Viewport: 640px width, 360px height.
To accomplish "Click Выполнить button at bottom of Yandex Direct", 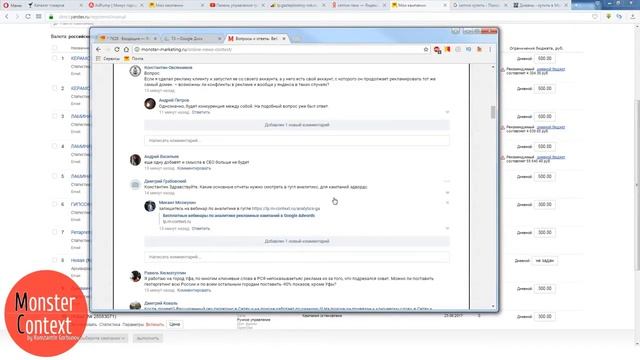I will (147, 338).
